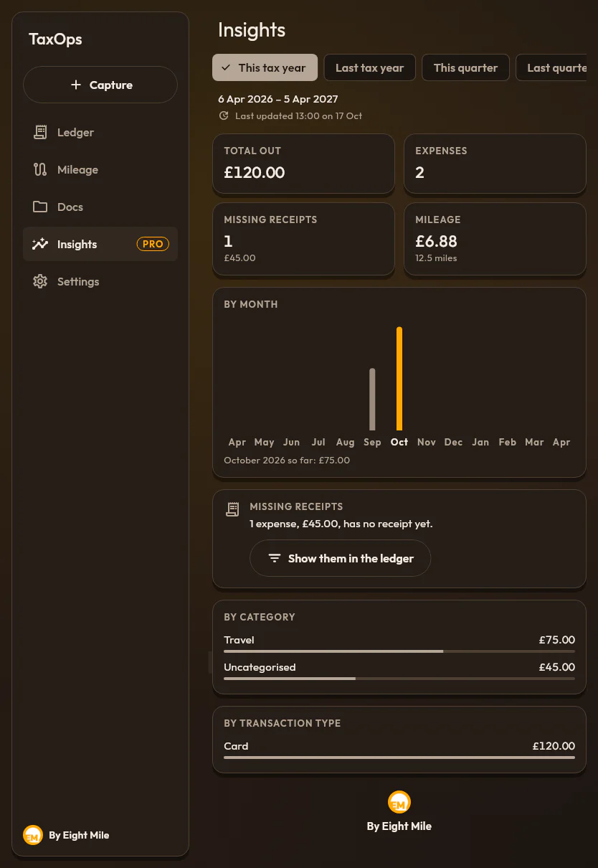Click the receipt icon in Missing Receipts panel
Viewport: 598px width, 868px height.
(232, 509)
